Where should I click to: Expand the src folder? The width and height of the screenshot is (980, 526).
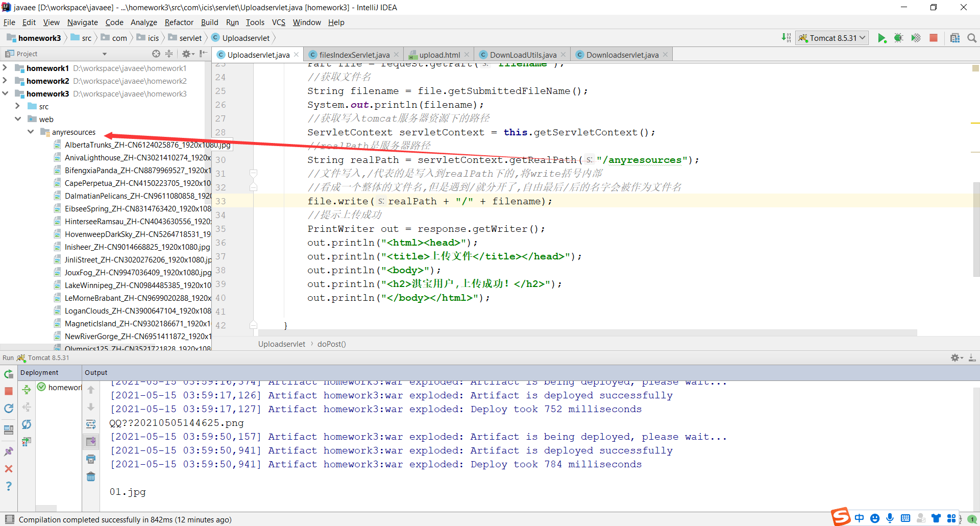click(x=18, y=106)
